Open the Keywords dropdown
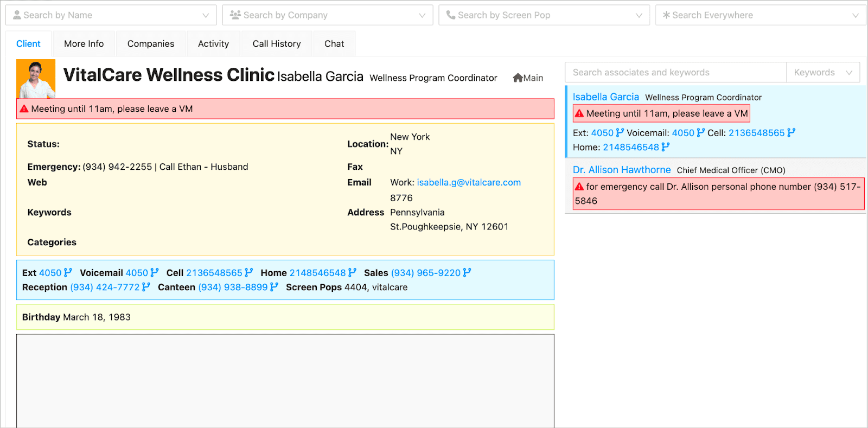 coord(823,72)
